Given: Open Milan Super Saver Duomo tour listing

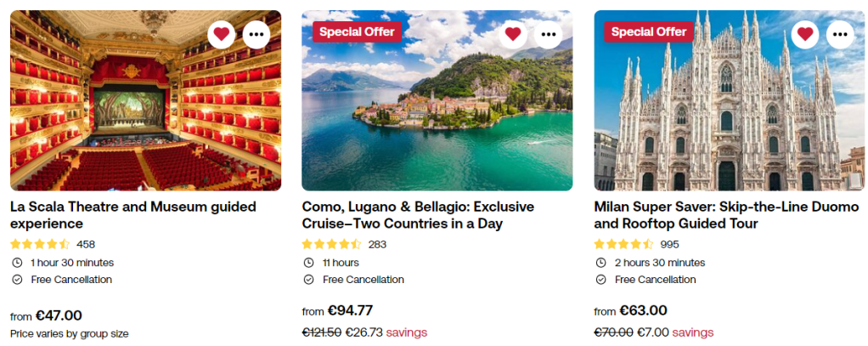Looking at the screenshot, I should pyautogui.click(x=726, y=215).
